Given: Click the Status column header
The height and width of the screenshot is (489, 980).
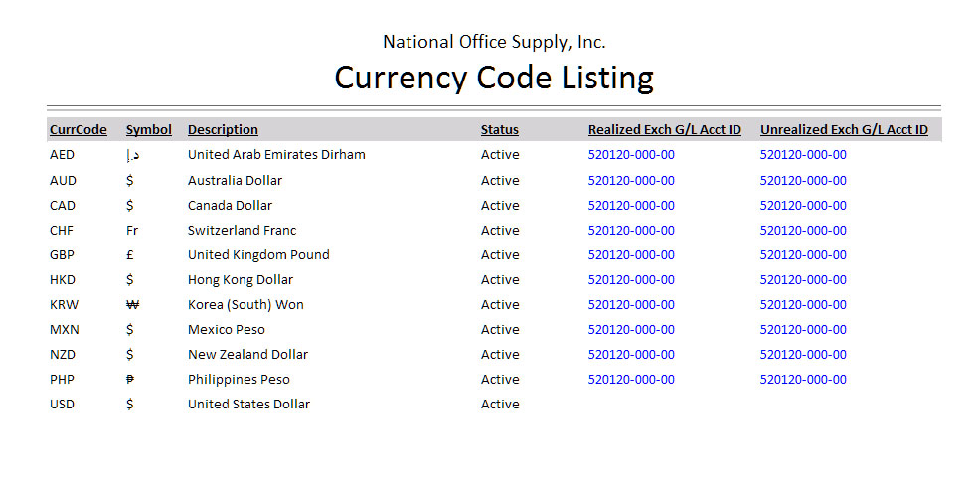Looking at the screenshot, I should pos(499,130).
